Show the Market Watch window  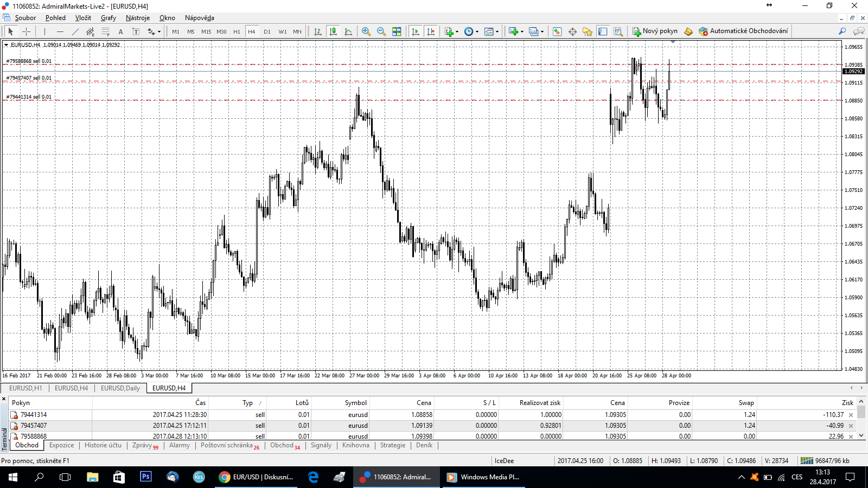[x=557, y=31]
